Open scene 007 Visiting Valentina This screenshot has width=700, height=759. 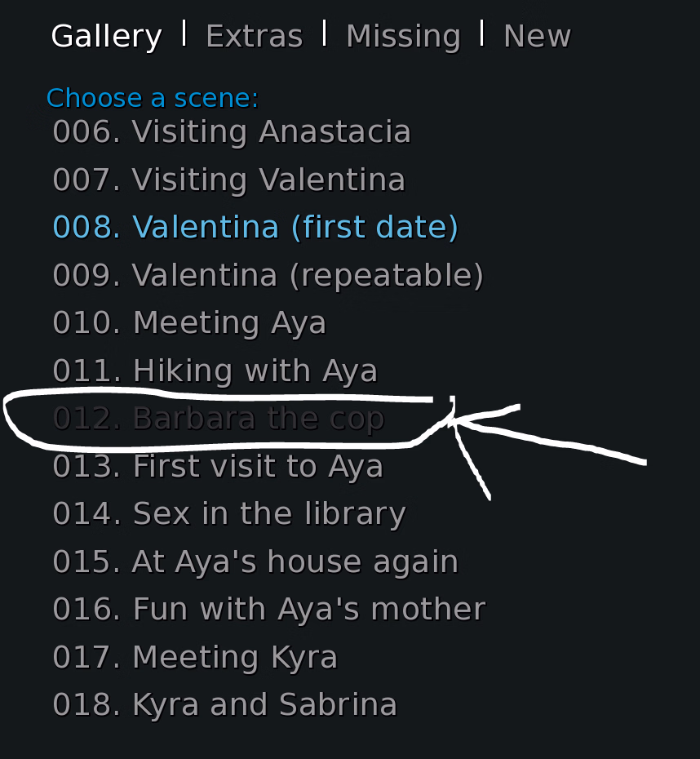[x=228, y=180]
